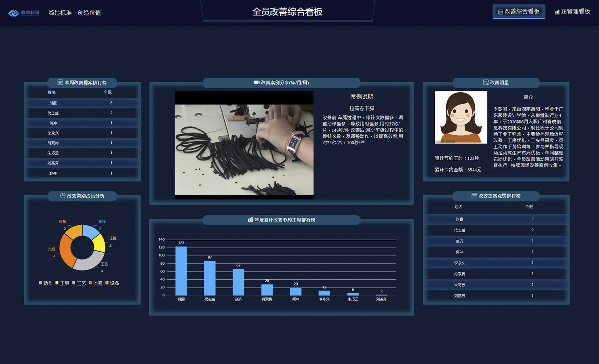This screenshot has height=364, width=599.
Task: Click the list icon beside 本周改善提案排行榜
Action: click(x=60, y=82)
